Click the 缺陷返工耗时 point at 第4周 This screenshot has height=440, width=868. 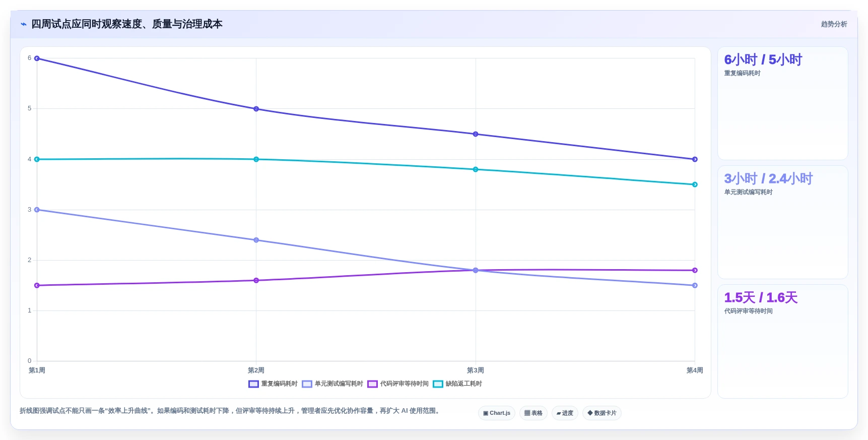[695, 184]
